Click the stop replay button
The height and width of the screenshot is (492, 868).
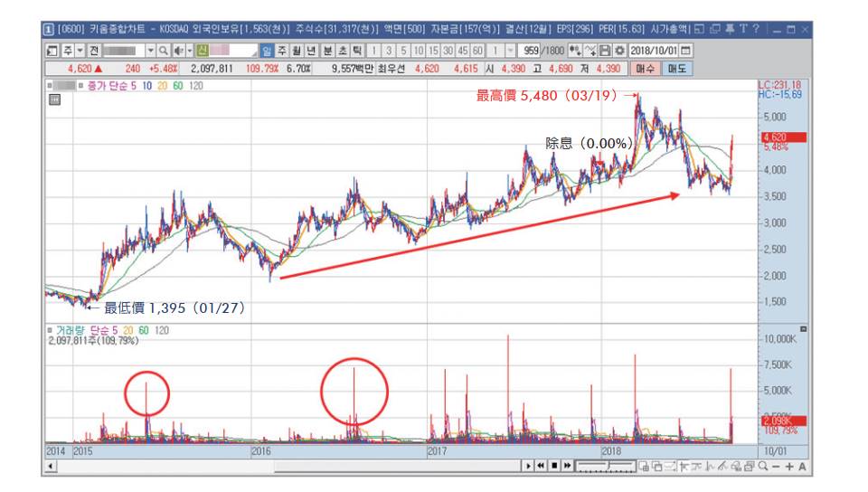554,466
